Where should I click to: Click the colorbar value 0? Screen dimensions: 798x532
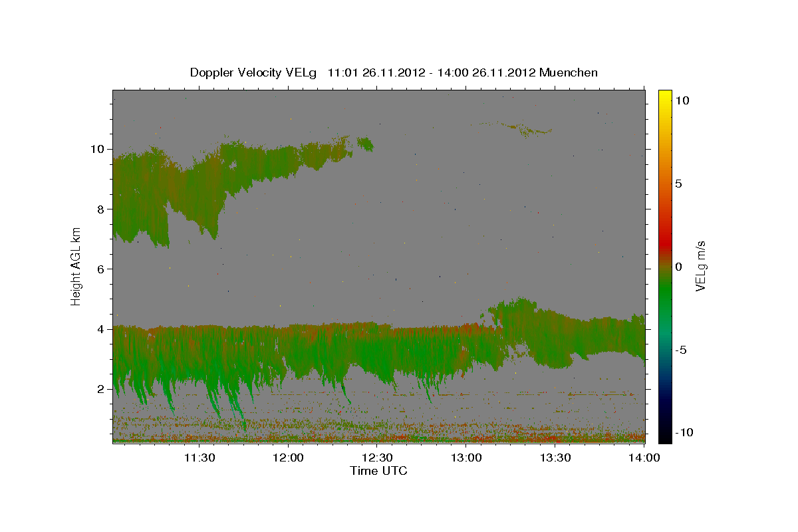point(680,267)
